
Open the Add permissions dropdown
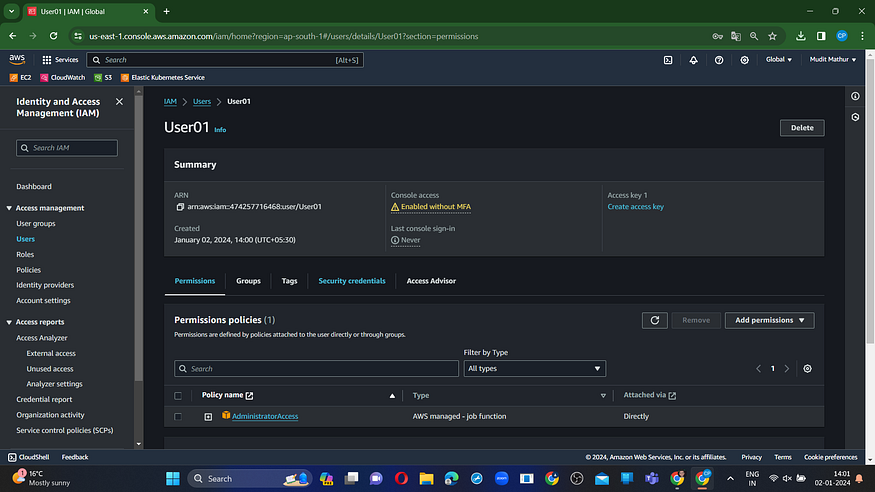pos(770,320)
